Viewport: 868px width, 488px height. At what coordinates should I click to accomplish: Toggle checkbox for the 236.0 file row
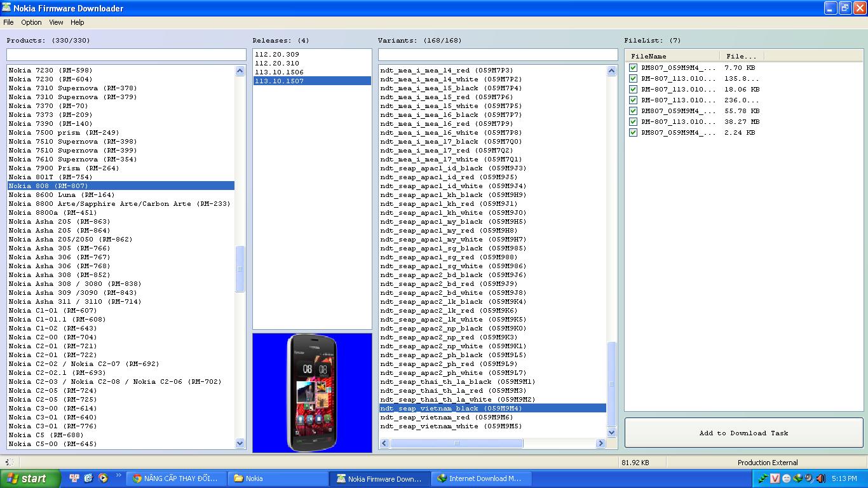(x=633, y=100)
